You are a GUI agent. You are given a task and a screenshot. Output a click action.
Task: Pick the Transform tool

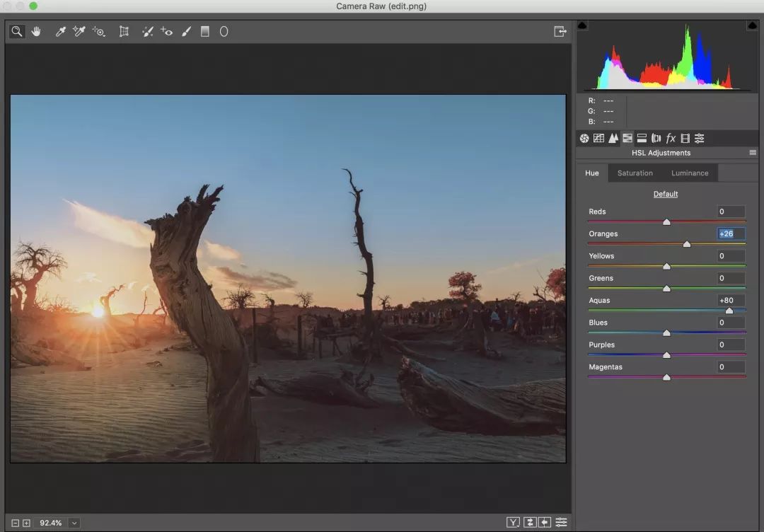(x=124, y=31)
